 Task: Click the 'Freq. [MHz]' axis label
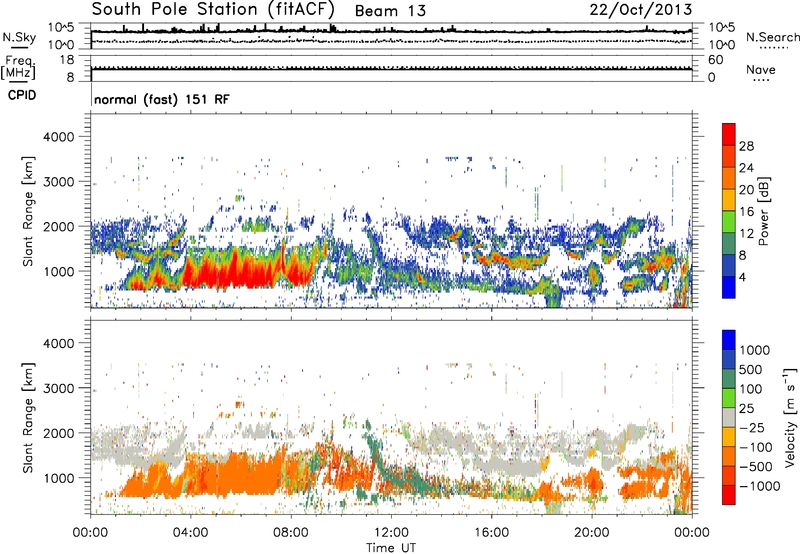(x=18, y=67)
